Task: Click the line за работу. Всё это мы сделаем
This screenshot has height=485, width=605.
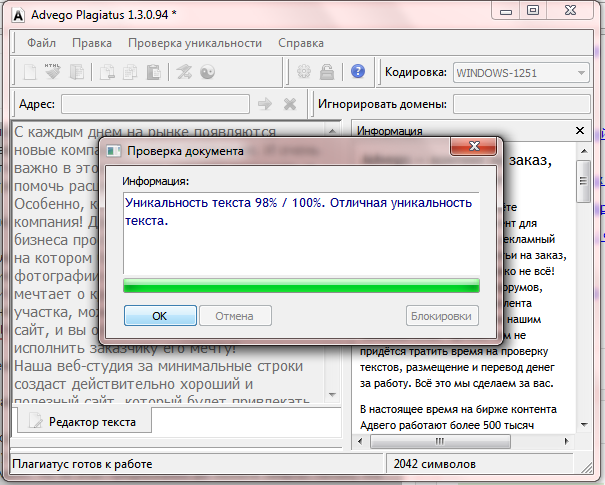Action: click(457, 384)
